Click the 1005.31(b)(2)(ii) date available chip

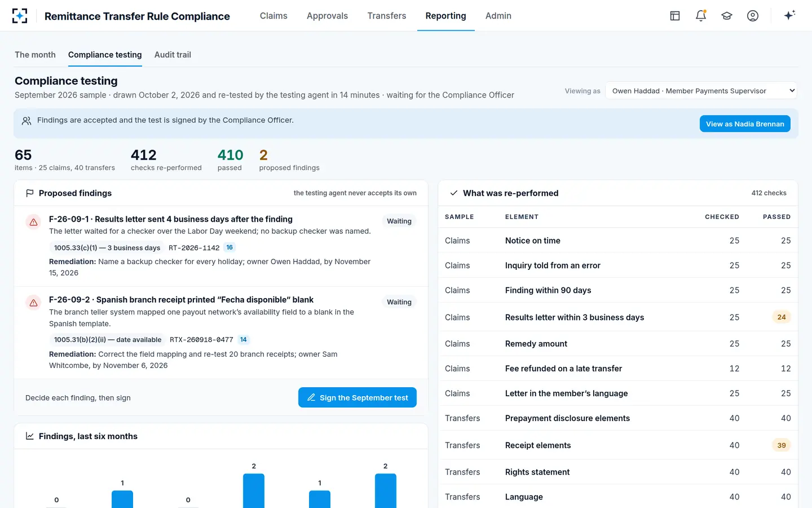pos(108,340)
